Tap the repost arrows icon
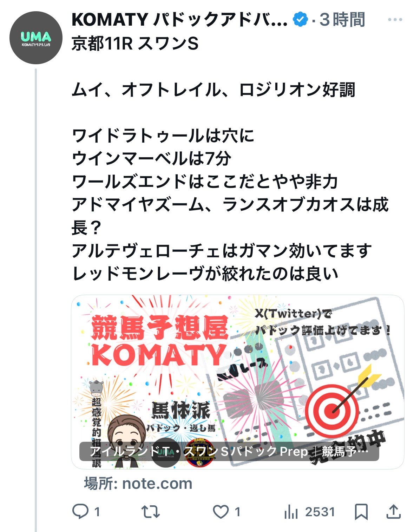 151,512
